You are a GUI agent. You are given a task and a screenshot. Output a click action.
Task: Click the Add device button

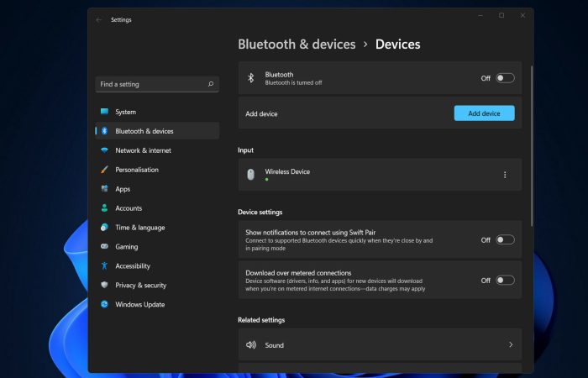point(484,113)
